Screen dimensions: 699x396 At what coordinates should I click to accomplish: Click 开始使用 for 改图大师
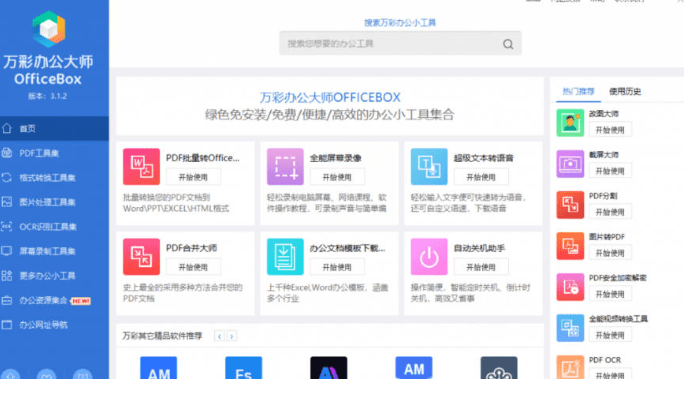click(x=610, y=130)
